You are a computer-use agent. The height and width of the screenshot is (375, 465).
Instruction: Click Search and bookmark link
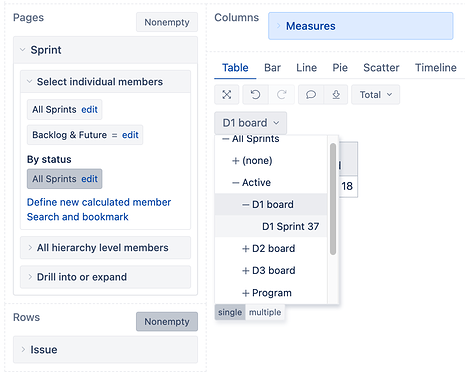[78, 217]
